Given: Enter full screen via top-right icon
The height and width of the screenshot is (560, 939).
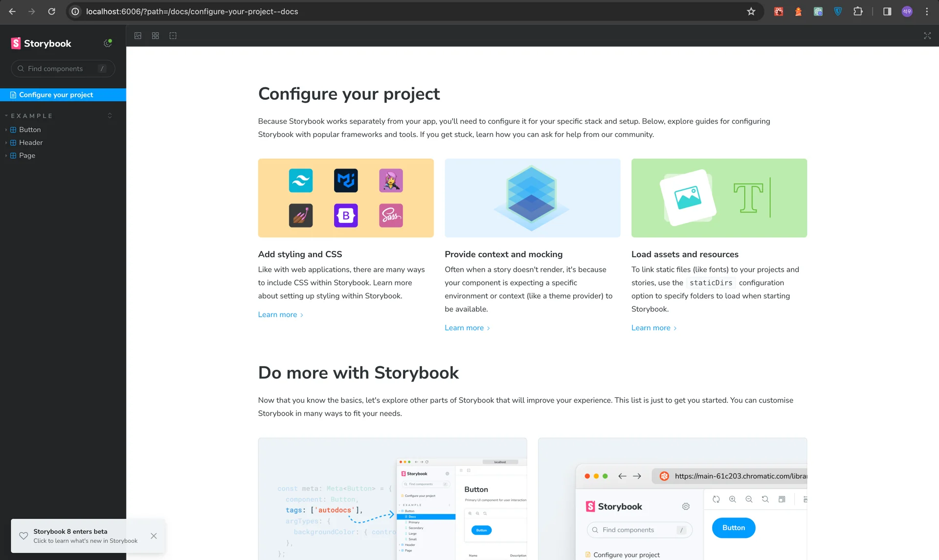Looking at the screenshot, I should [x=927, y=36].
